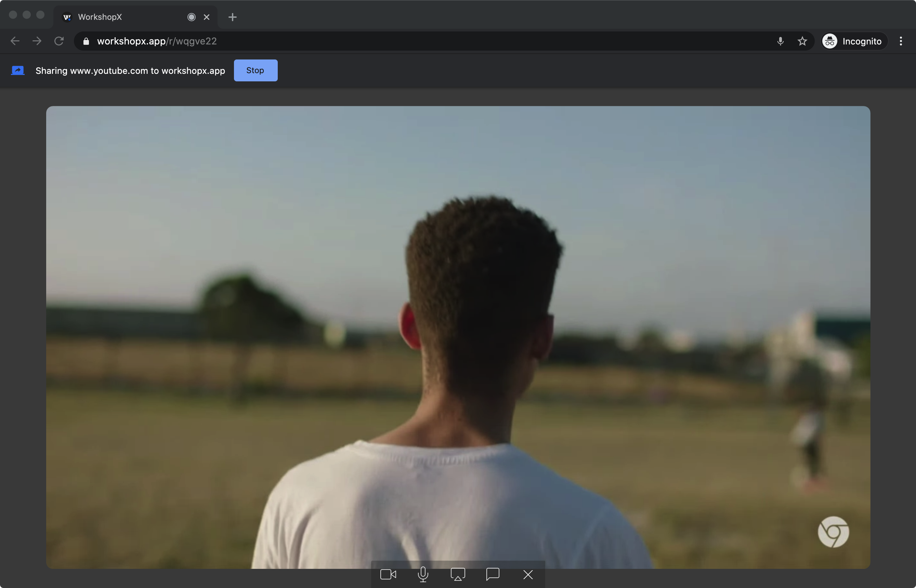This screenshot has width=916, height=588.
Task: Click the Chrome logo overlay on video
Action: 833,532
